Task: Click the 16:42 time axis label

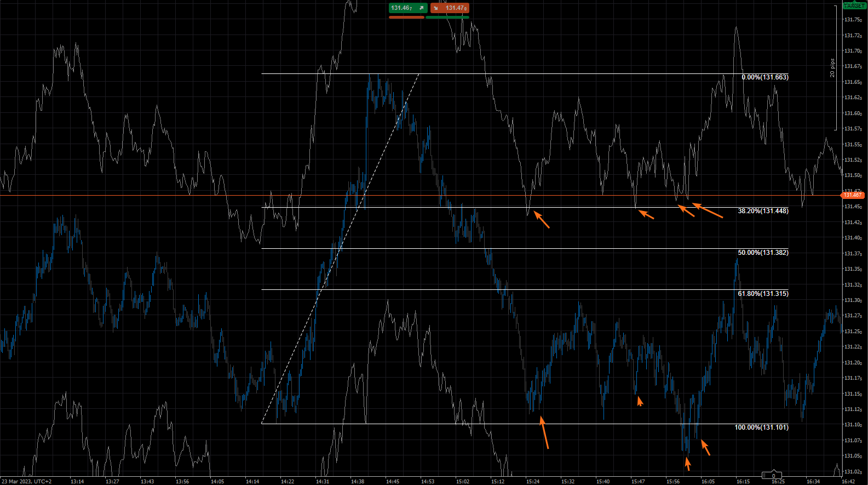Action: click(848, 482)
